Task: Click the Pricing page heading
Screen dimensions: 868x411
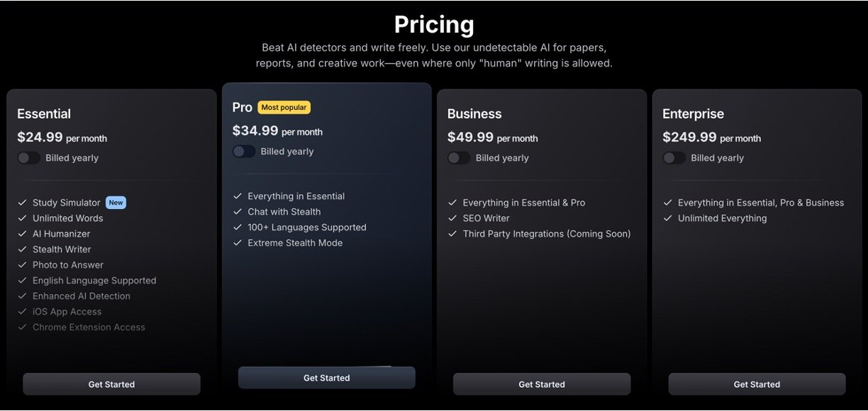Action: [434, 25]
